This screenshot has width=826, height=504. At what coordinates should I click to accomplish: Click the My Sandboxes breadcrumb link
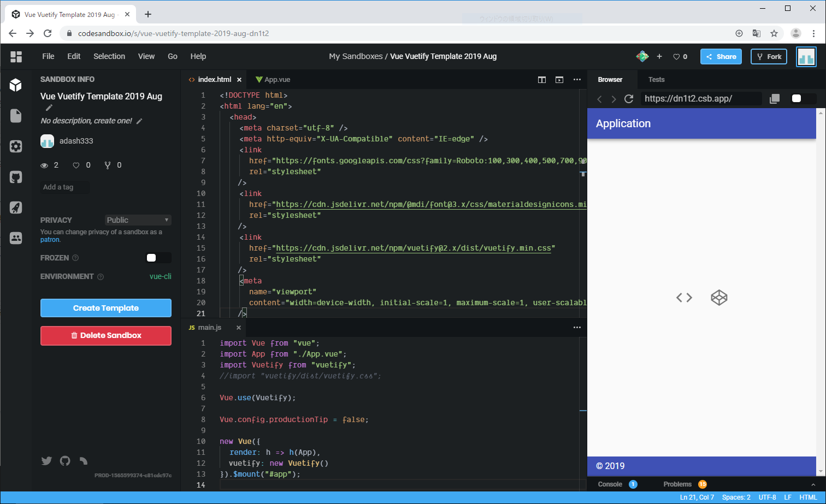tap(356, 56)
